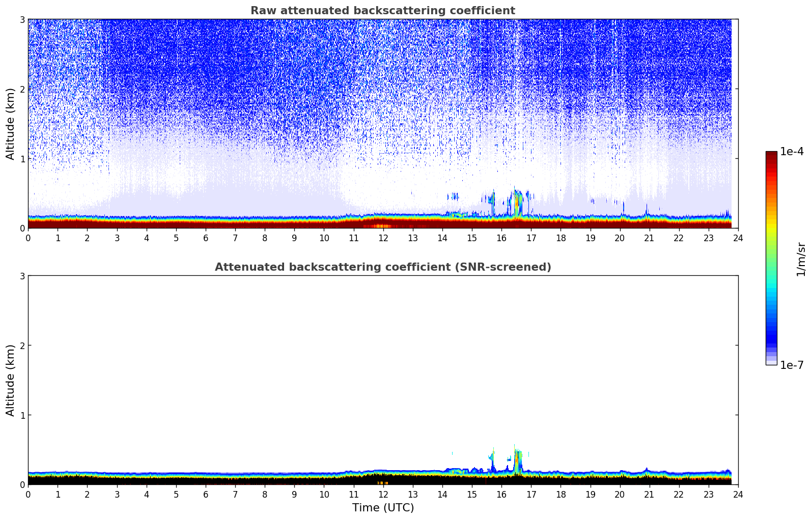Image resolution: width=812 pixels, height=519 pixels.
Task: Click dark red surface layer in raw plot
Action: (379, 224)
